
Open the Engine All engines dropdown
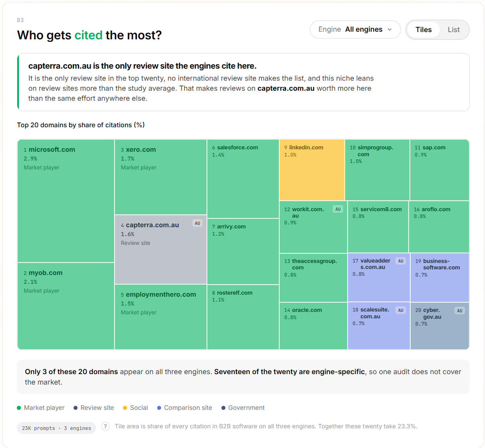pyautogui.click(x=355, y=30)
